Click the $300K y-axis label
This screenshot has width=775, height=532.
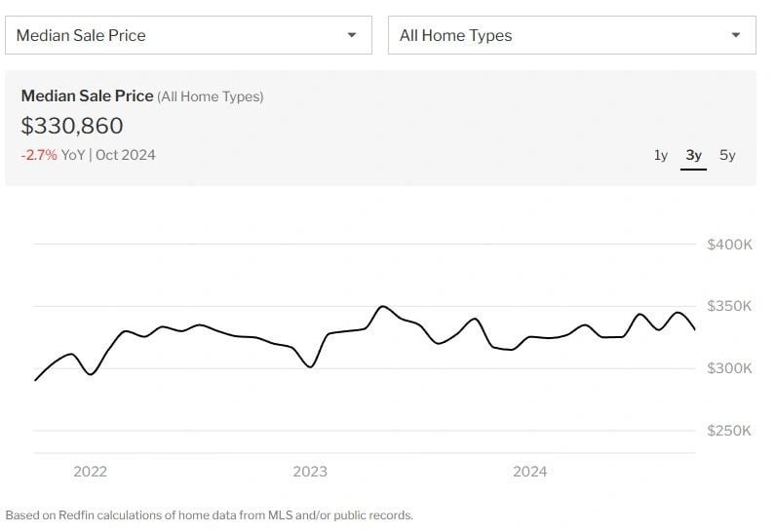(x=729, y=368)
